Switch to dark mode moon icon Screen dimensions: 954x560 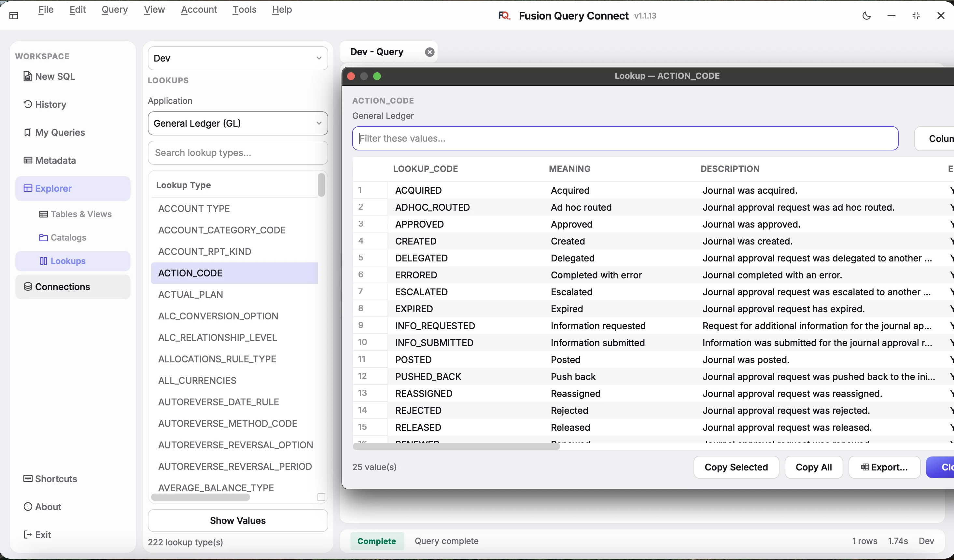(x=866, y=16)
